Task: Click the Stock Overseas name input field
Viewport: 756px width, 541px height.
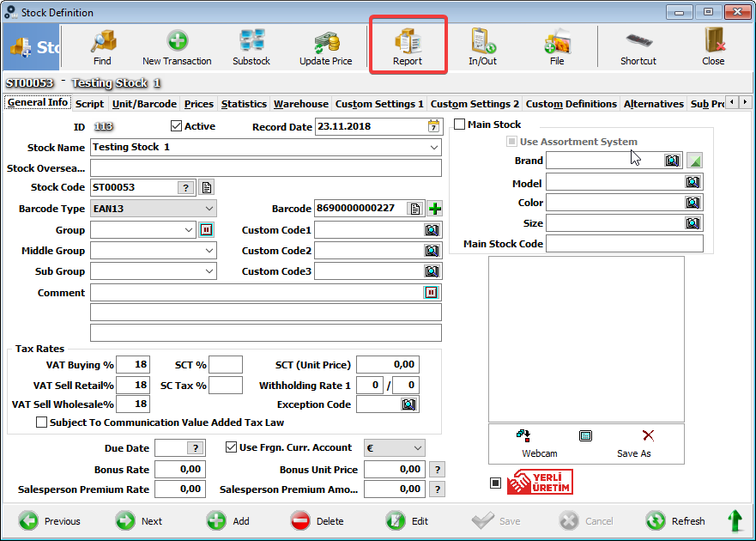Action: click(x=266, y=168)
